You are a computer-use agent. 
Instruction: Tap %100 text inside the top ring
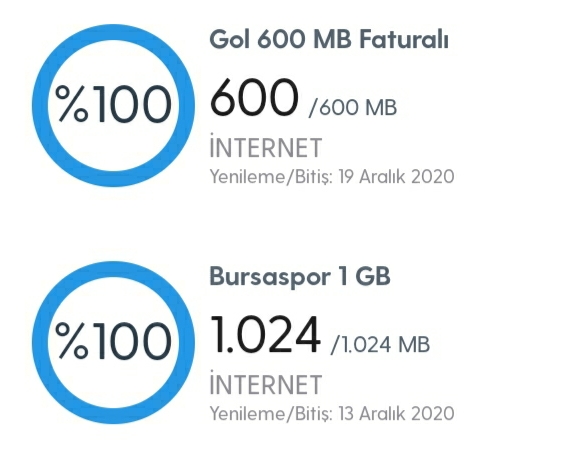[x=113, y=104]
